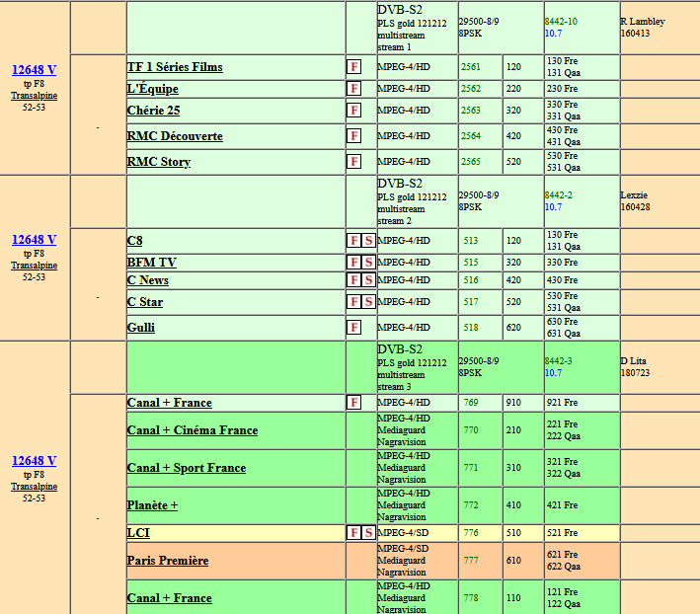
Task: Open the C8 channel link
Action: (134, 241)
